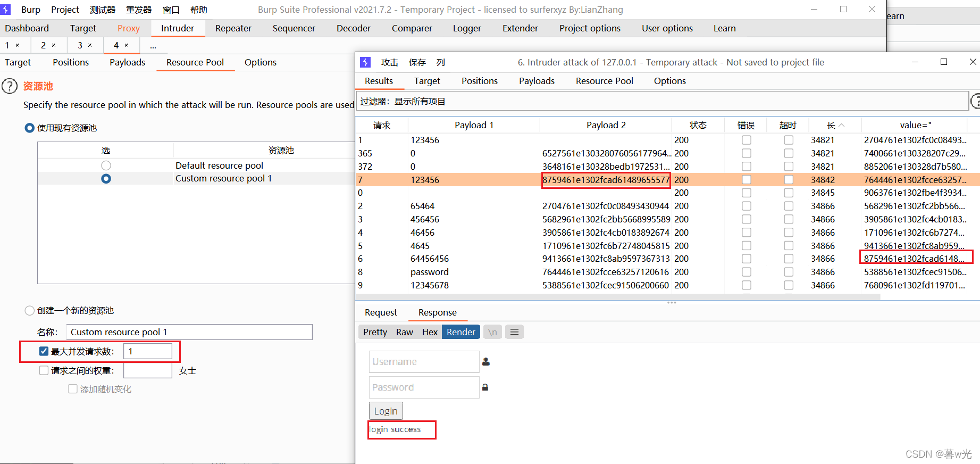Select result row with payload 64456456

tap(667, 259)
